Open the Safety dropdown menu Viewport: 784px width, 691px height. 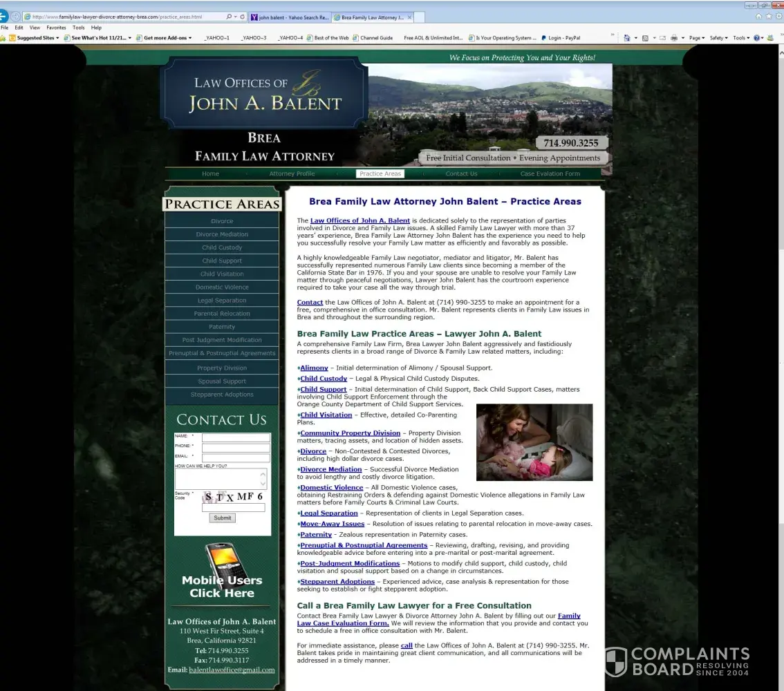(718, 38)
